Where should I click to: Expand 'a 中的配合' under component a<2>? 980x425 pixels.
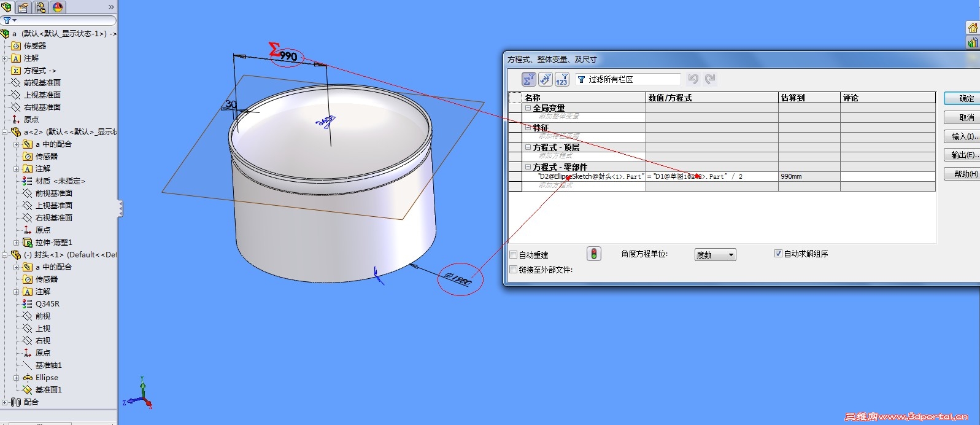pos(17,144)
